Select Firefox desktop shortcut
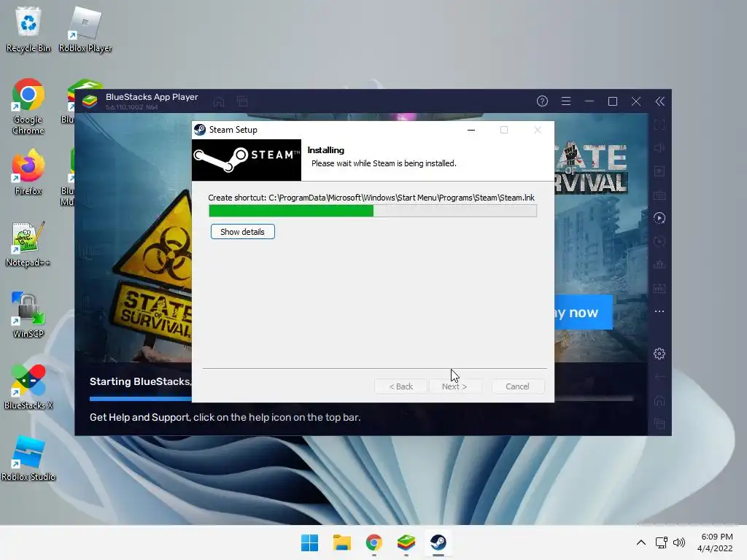 pyautogui.click(x=28, y=172)
